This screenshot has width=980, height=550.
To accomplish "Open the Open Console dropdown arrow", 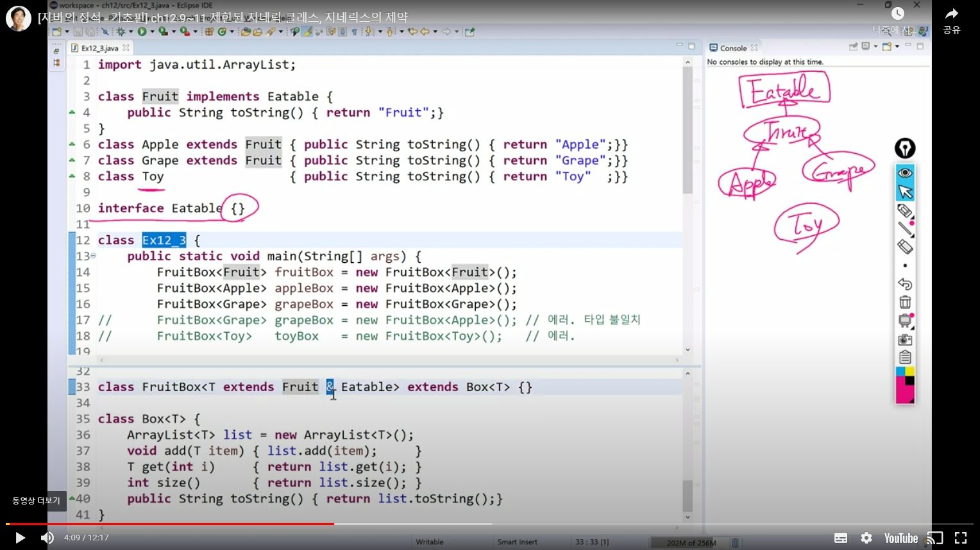I will (x=897, y=47).
